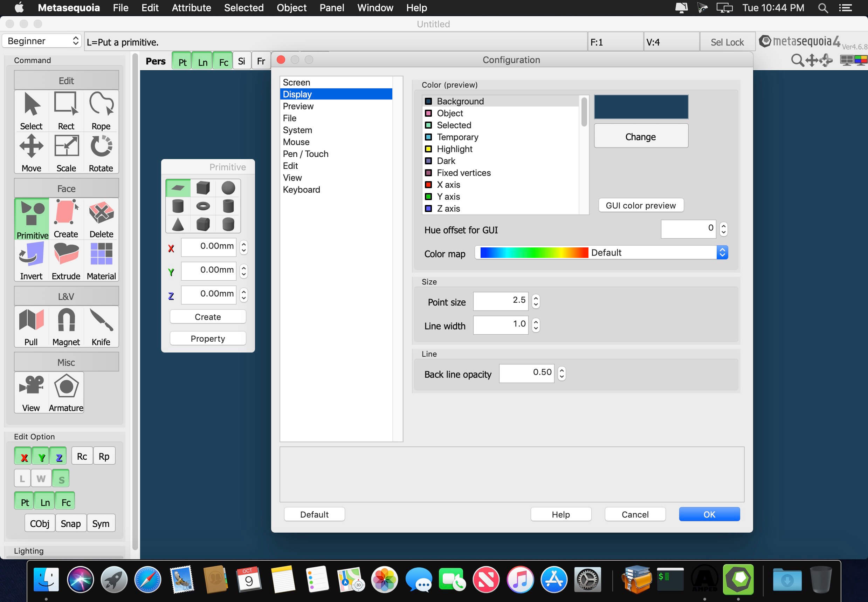This screenshot has height=602, width=868.
Task: Open the Object menu
Action: click(291, 8)
